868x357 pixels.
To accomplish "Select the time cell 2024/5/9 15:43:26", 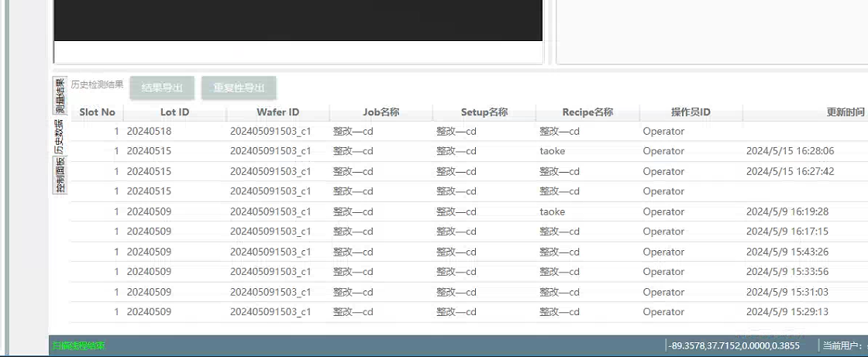I will [x=787, y=252].
